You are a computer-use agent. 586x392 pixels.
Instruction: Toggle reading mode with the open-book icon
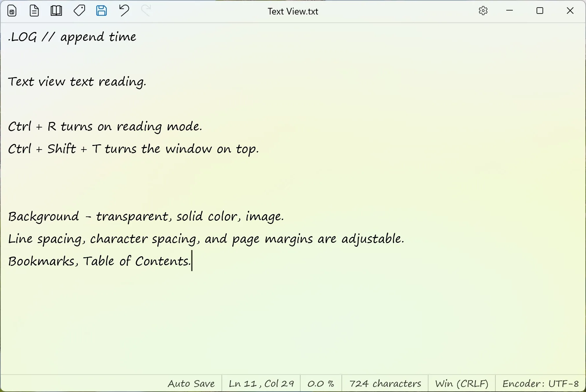[x=56, y=11]
